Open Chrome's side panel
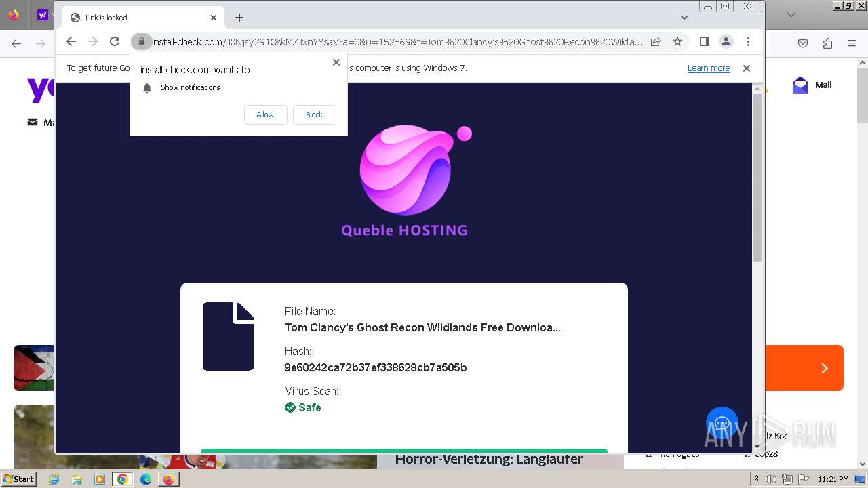The image size is (868, 488). (704, 42)
